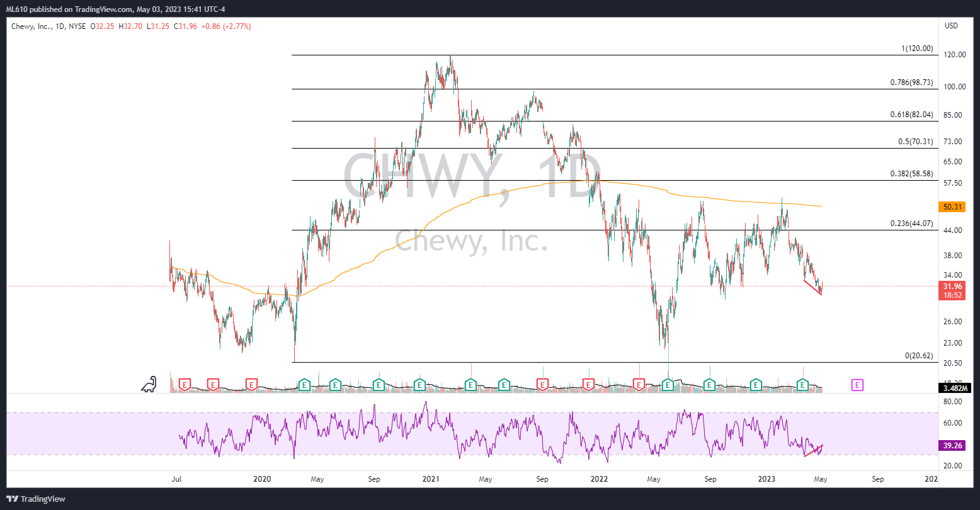The image size is (980, 510).
Task: Open the March 2021 green earnings marker
Action: 470,383
